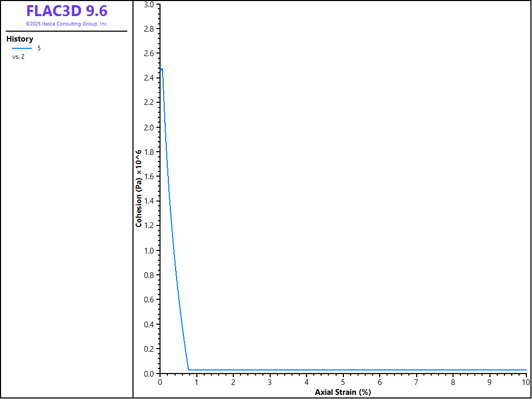This screenshot has width=532, height=399.
Task: Click the 1 tick label on x-axis
Action: tap(196, 382)
